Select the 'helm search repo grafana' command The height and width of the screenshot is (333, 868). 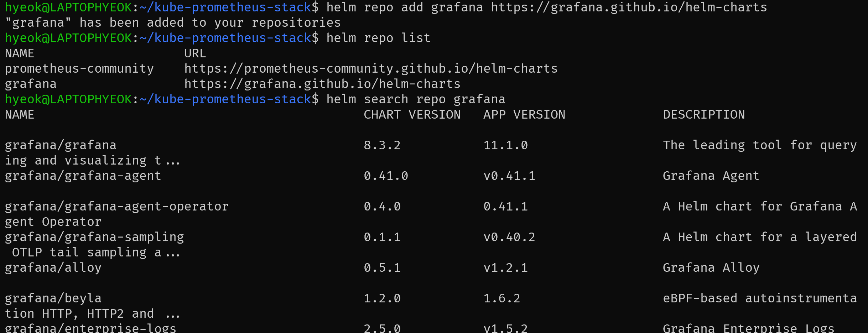pos(416,99)
